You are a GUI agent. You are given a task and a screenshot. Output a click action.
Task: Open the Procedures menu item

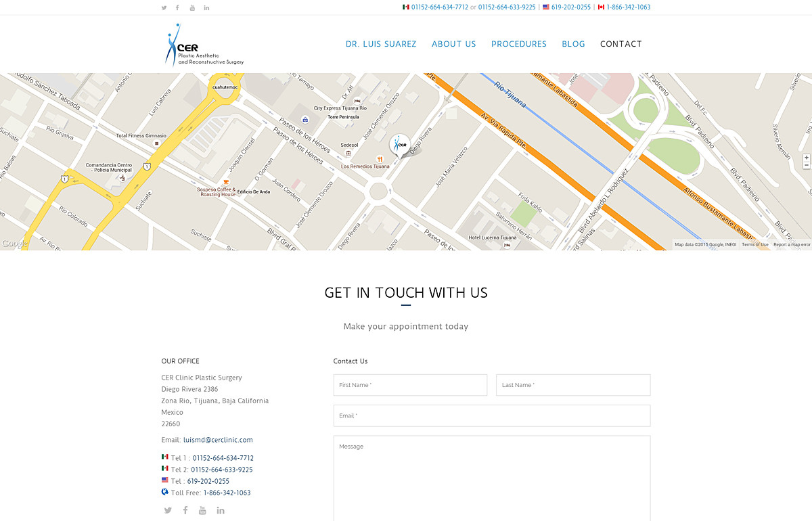[x=519, y=44]
